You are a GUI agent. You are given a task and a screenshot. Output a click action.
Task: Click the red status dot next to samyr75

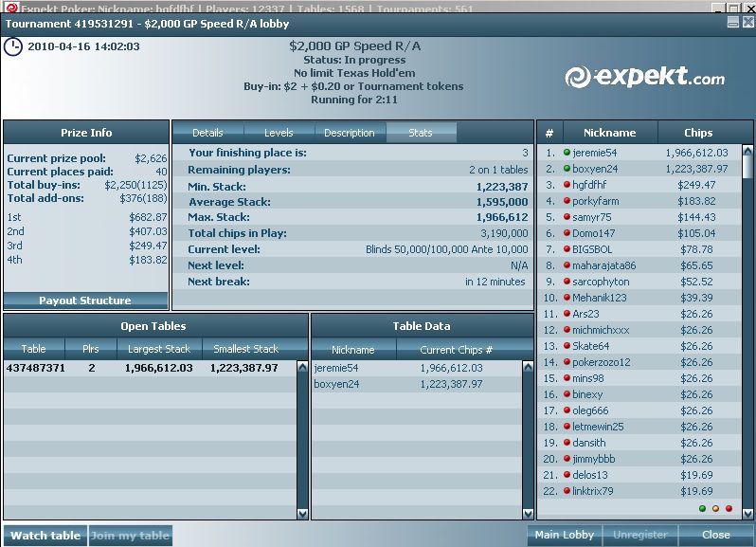(x=567, y=217)
